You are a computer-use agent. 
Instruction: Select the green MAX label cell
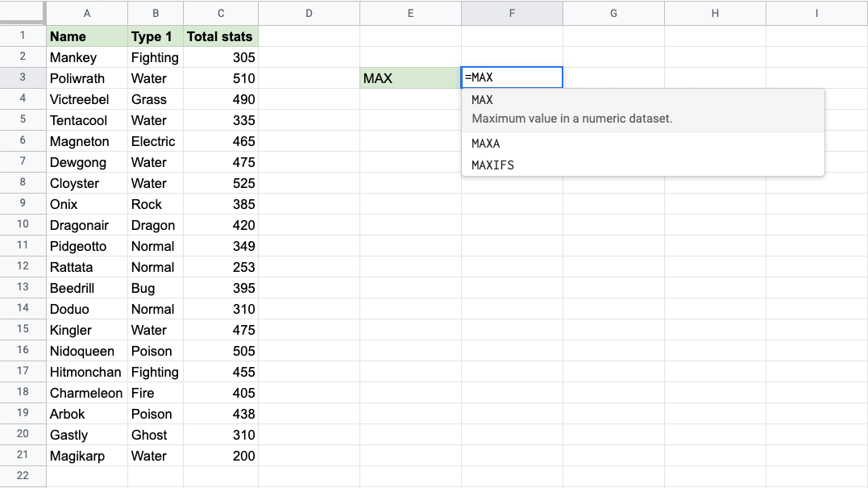pyautogui.click(x=410, y=78)
